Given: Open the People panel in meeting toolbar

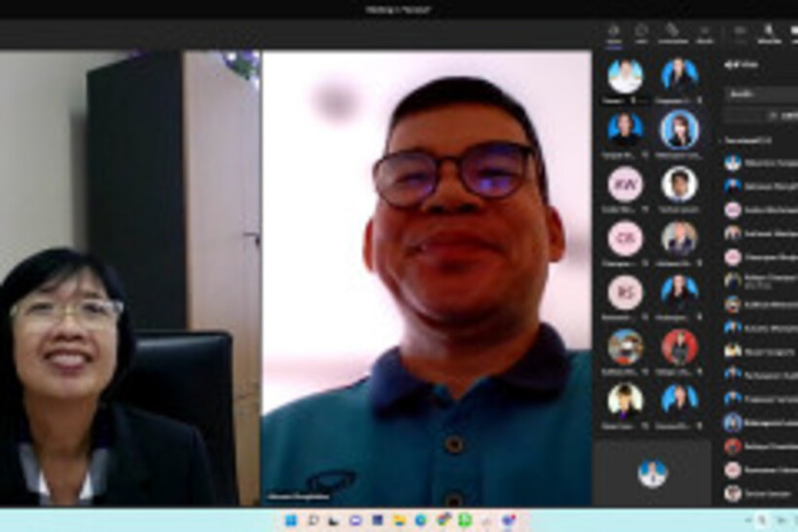Looking at the screenshot, I should click(x=614, y=33).
